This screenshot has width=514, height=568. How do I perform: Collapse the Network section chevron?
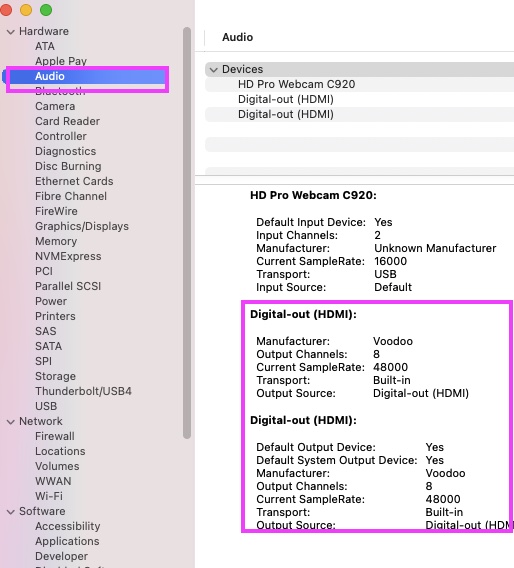coord(11,422)
